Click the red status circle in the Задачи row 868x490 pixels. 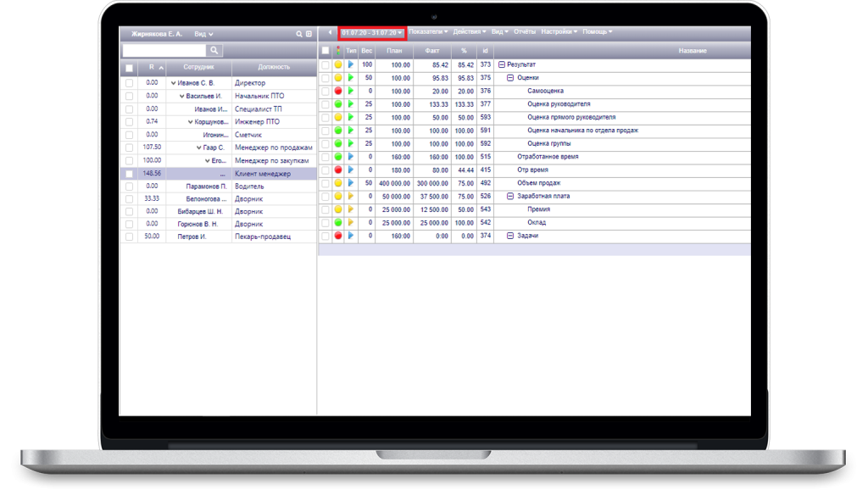(x=338, y=236)
